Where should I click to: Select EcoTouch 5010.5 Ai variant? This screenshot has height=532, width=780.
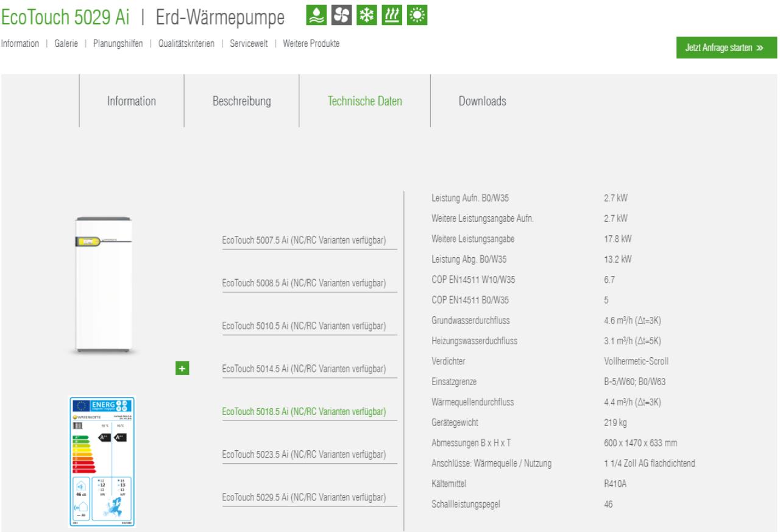click(x=303, y=326)
